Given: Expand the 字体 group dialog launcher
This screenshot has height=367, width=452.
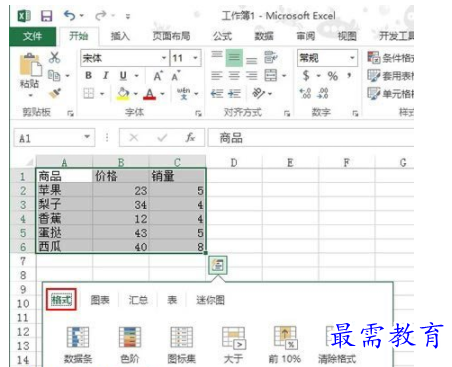Looking at the screenshot, I should pyautogui.click(x=199, y=114).
